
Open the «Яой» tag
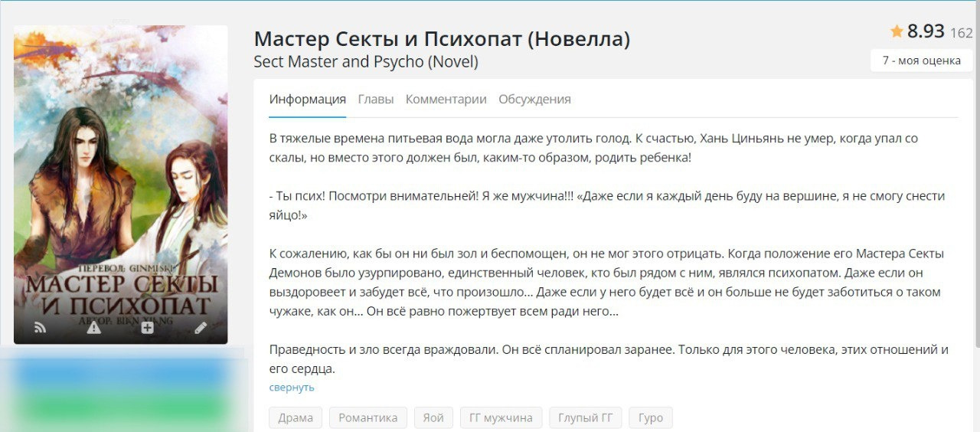(433, 417)
